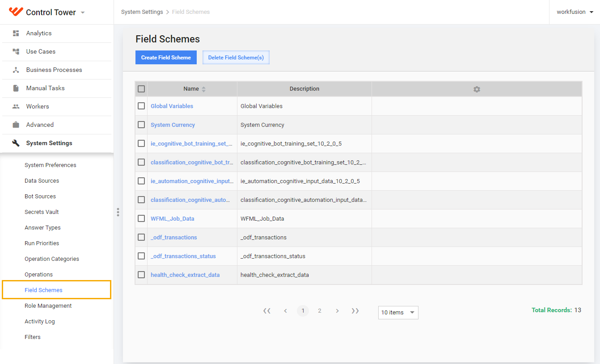The height and width of the screenshot is (364, 600).
Task: Check ie_automation_cognitive_input row checkbox
Action: (x=141, y=181)
